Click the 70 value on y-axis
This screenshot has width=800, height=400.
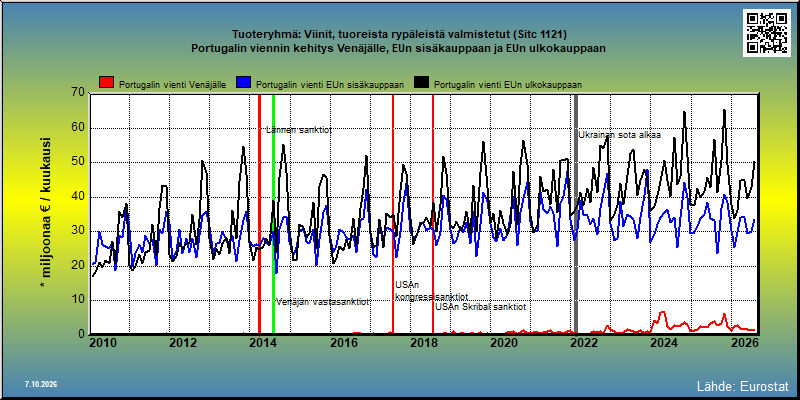[78, 92]
